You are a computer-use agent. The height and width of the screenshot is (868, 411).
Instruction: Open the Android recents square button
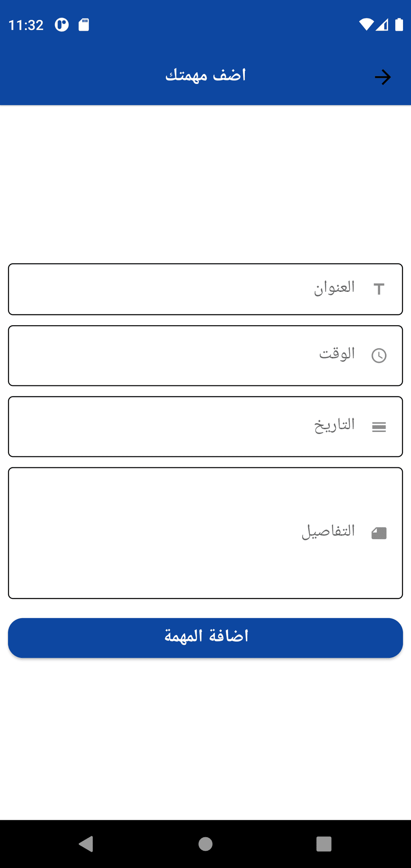[324, 844]
